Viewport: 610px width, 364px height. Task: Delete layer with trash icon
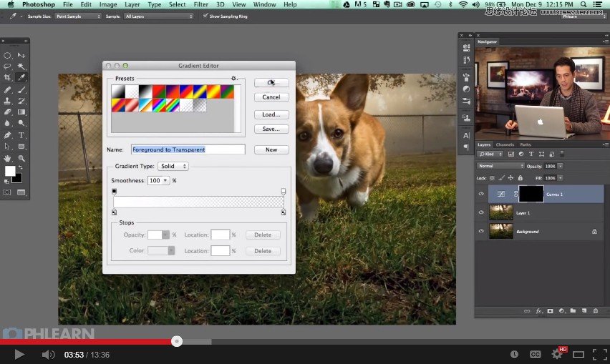[596, 311]
